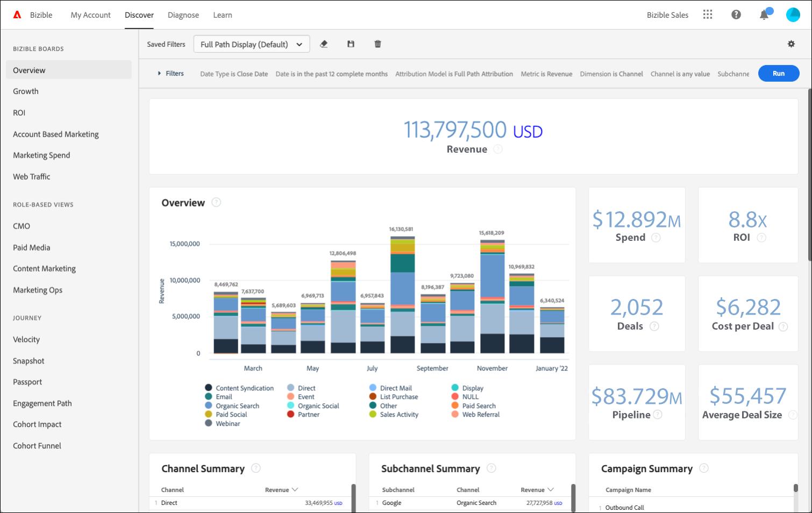The image size is (812, 513).
Task: Open the Cohort Funnel view
Action: coord(37,446)
